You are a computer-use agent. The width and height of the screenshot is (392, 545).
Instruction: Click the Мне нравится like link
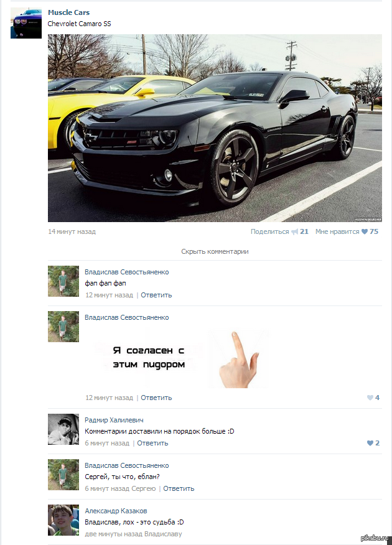coord(337,231)
